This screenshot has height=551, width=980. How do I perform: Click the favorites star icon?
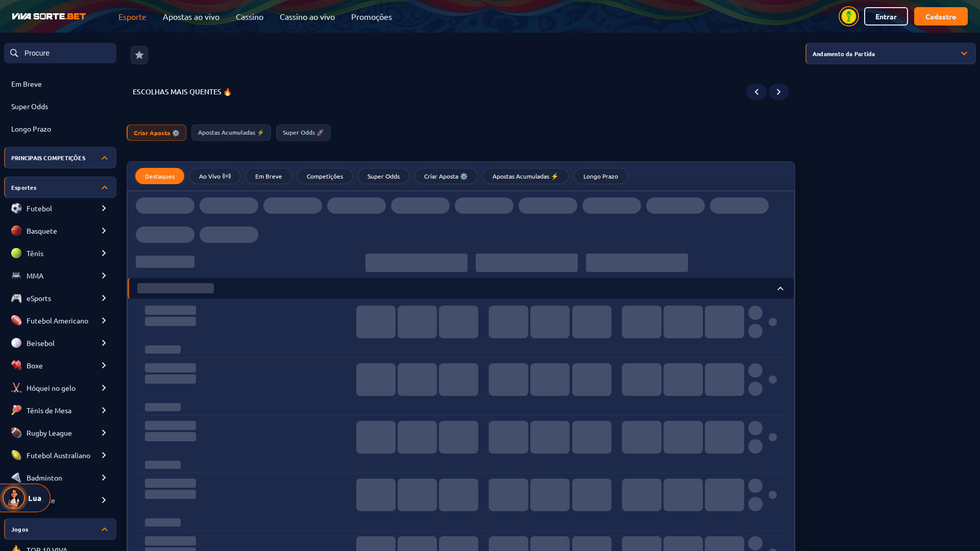coord(139,55)
